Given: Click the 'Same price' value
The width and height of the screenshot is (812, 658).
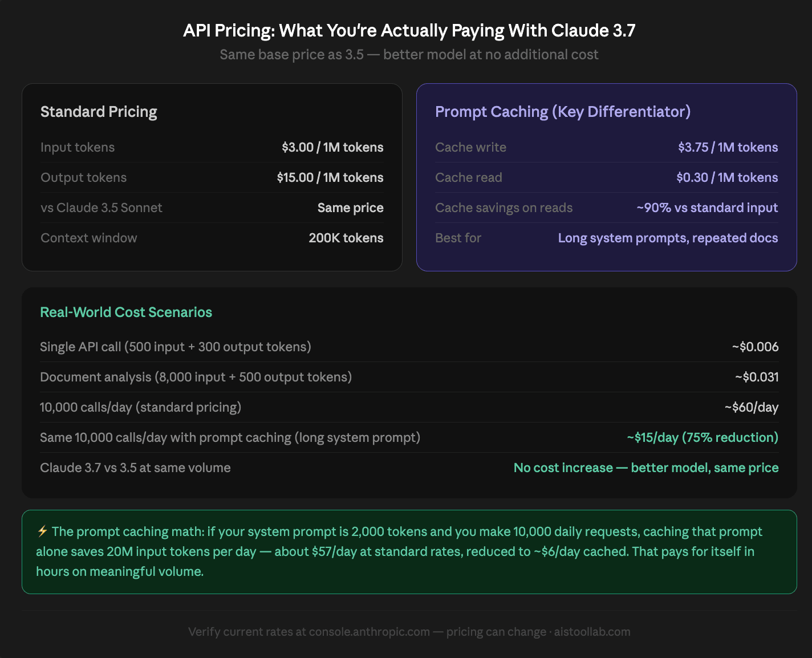Looking at the screenshot, I should (x=351, y=208).
